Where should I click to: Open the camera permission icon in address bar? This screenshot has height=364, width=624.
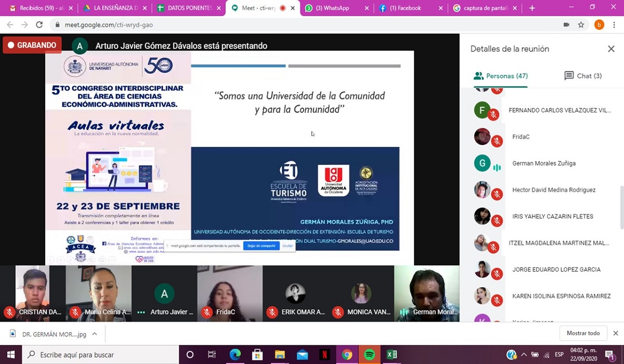point(566,25)
